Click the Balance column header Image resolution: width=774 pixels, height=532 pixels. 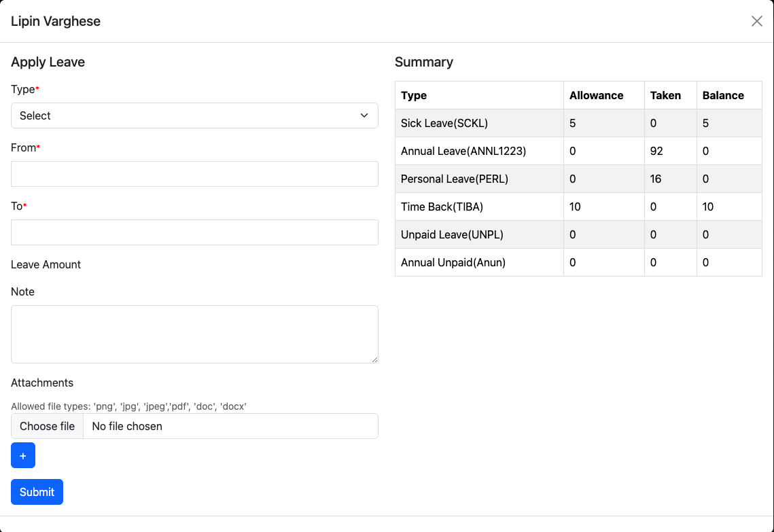[x=723, y=96]
